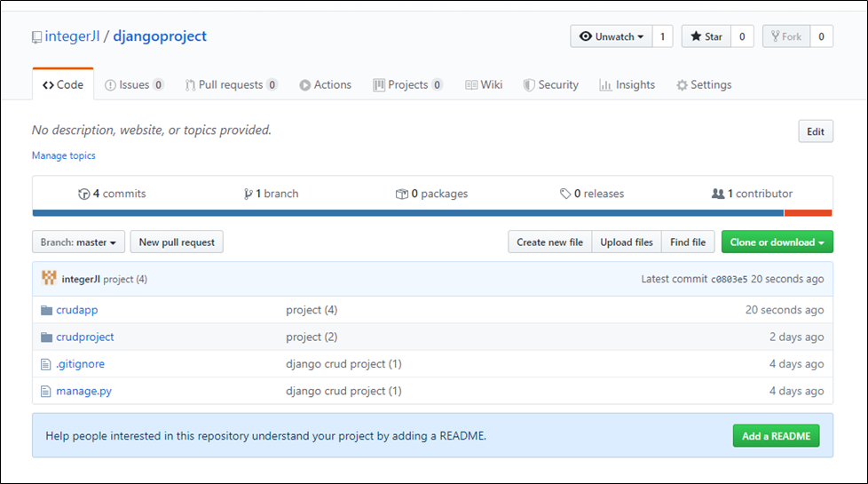This screenshot has width=868, height=484.
Task: Click crudapp's commit message project (4)
Action: pos(312,310)
